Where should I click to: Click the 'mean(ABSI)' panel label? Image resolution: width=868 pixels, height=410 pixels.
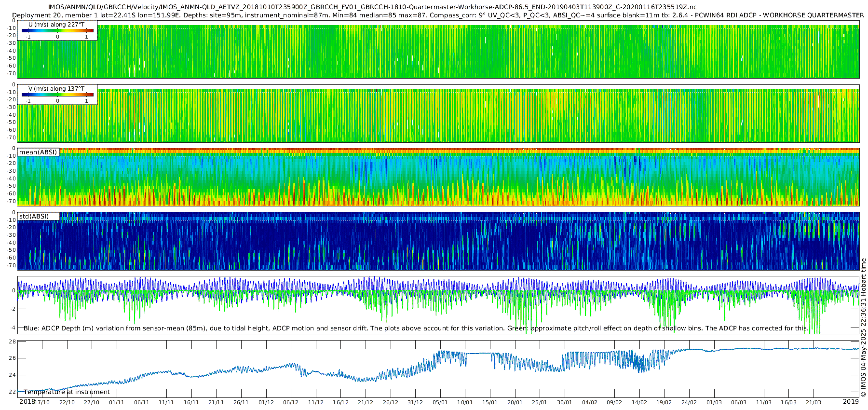coord(38,152)
